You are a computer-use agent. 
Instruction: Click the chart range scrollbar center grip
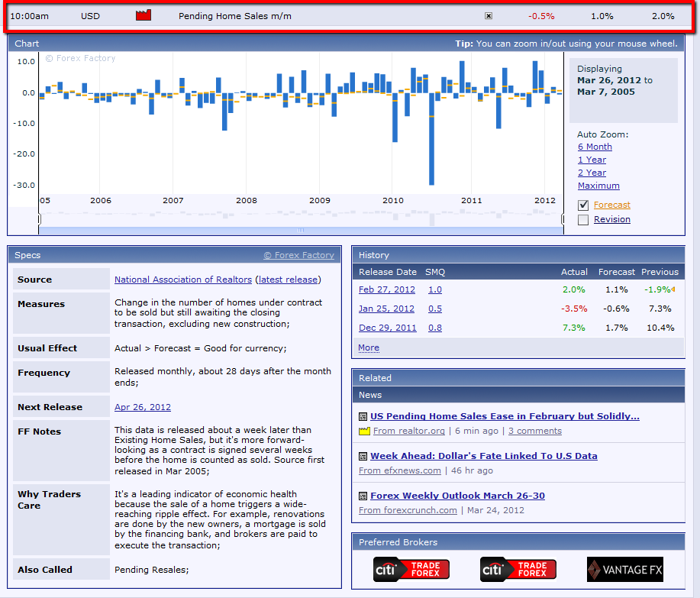[301, 231]
